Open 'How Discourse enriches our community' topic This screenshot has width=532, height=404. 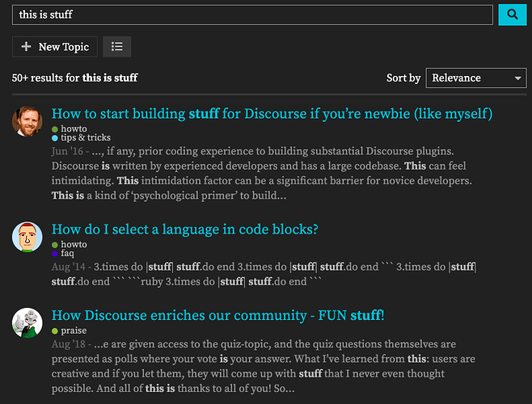(x=217, y=315)
